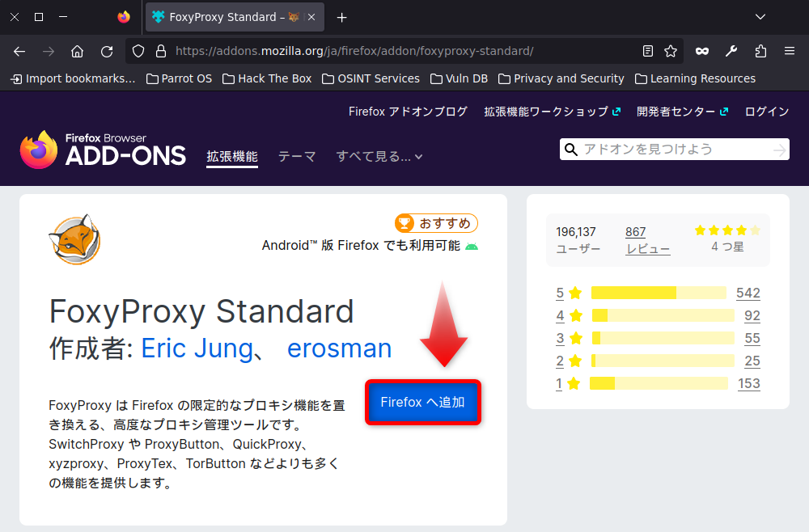Screen dimensions: 809x532
Task: Submit search with the arrow icon
Action: point(780,150)
